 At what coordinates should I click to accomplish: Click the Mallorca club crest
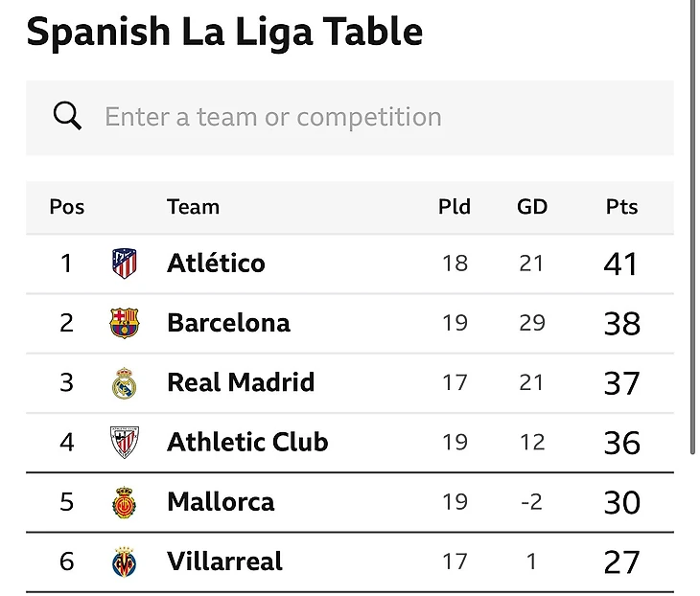[125, 502]
